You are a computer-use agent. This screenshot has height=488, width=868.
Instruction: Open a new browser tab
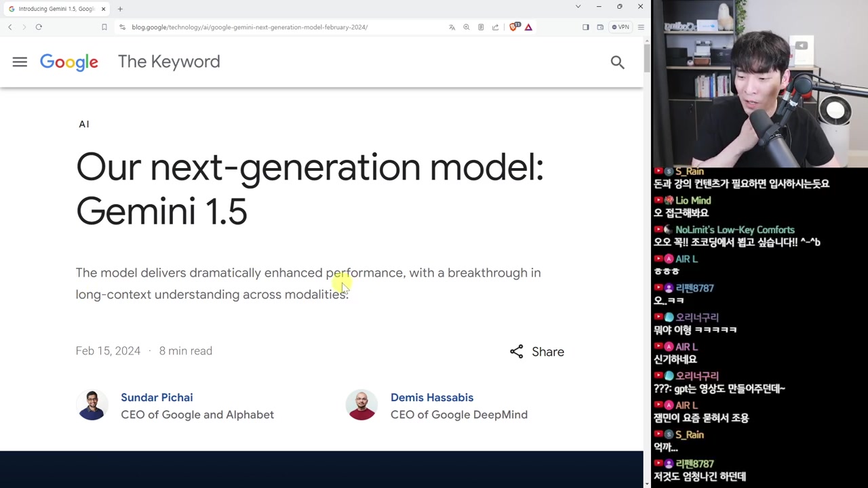click(120, 9)
